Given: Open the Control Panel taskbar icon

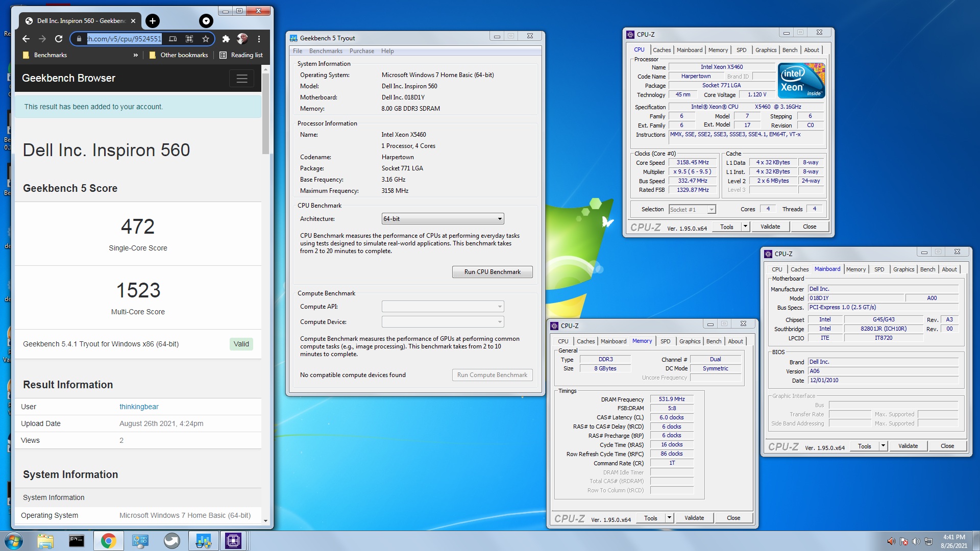Looking at the screenshot, I should 140,541.
